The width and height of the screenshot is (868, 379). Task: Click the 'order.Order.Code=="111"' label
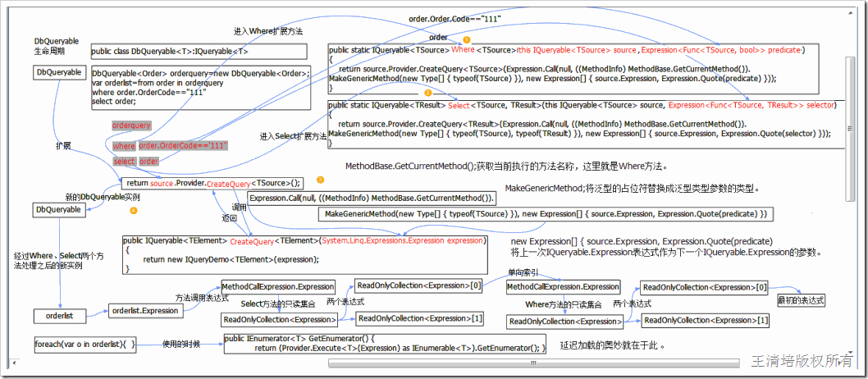tap(455, 19)
